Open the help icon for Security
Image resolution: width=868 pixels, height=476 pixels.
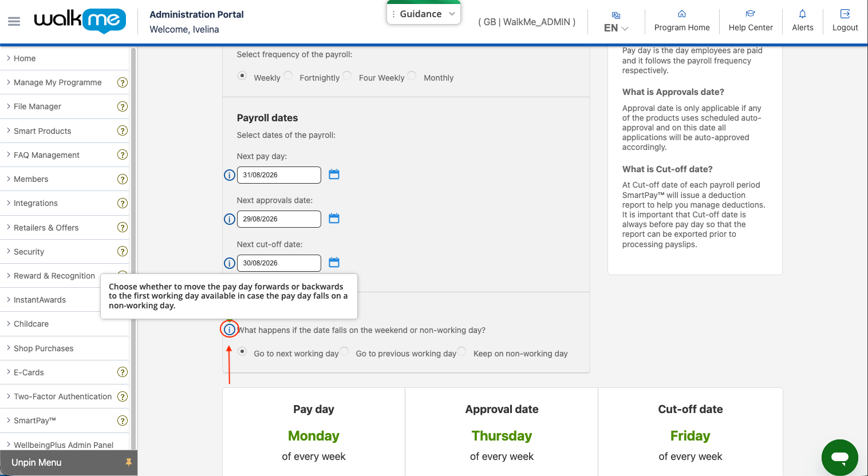pos(123,251)
